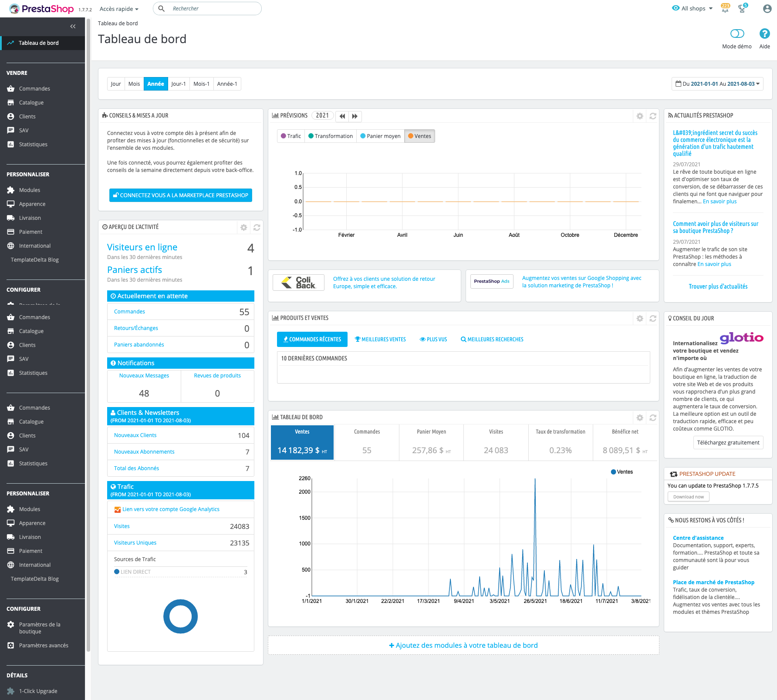Select the Panier Moyen KPI tile
Screen dimensions: 777x700
(x=431, y=443)
